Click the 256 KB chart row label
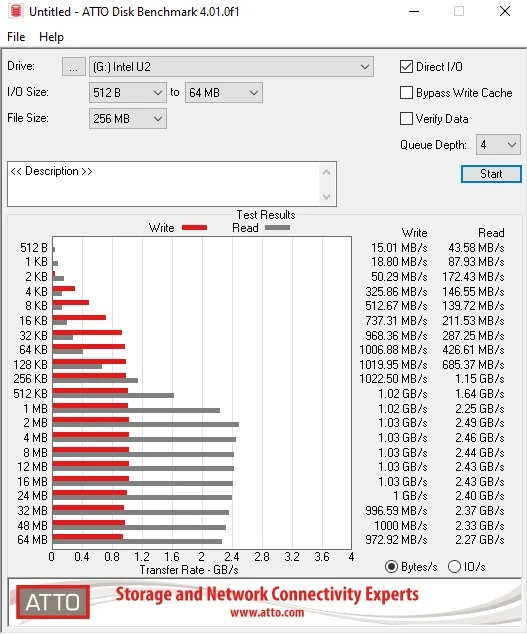This screenshot has height=634, width=527. click(30, 379)
